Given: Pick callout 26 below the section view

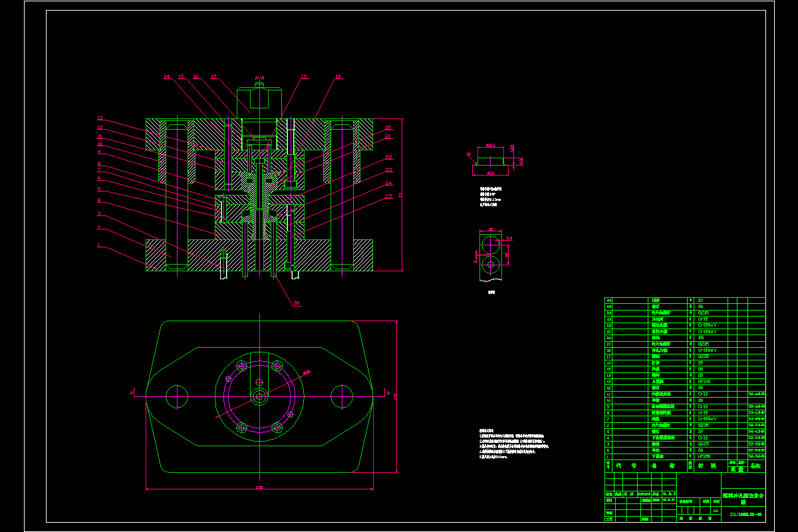Looking at the screenshot, I should [297, 303].
